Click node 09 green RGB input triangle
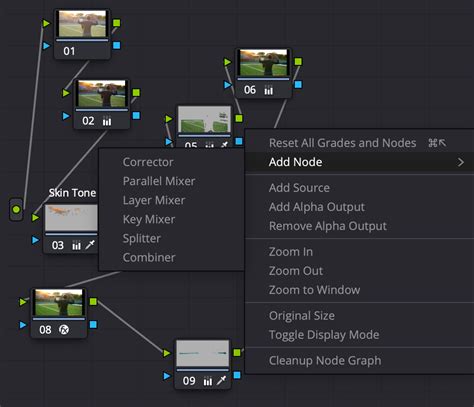 (167, 353)
